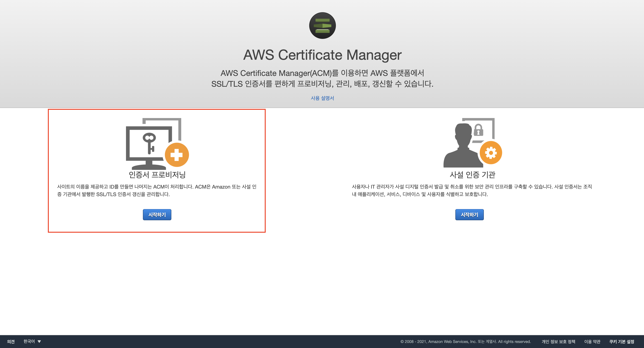Open the 사용 설명서 documentation link
Viewport: 644px width, 348px height.
point(322,98)
